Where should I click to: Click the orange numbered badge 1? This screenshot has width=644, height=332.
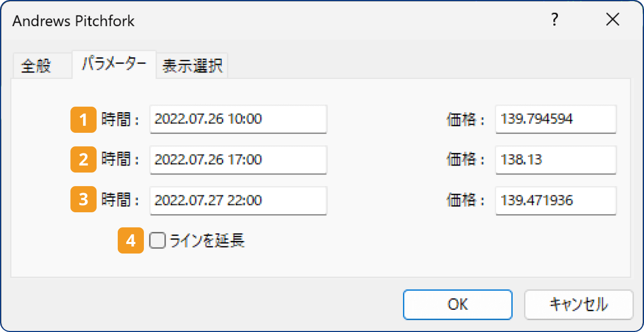coord(84,120)
